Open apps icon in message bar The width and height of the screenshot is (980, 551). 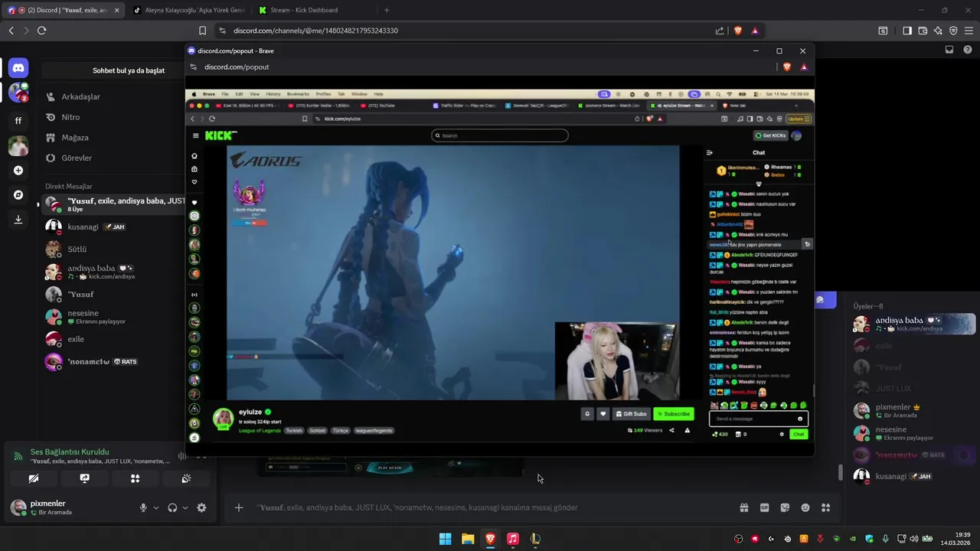point(825,507)
